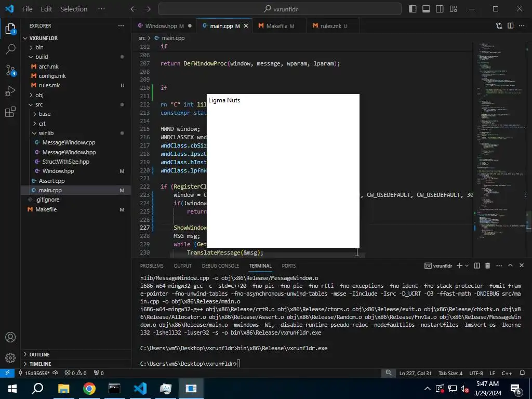This screenshot has width=532, height=399.
Task: Open the Source Control view
Action: 10,71
